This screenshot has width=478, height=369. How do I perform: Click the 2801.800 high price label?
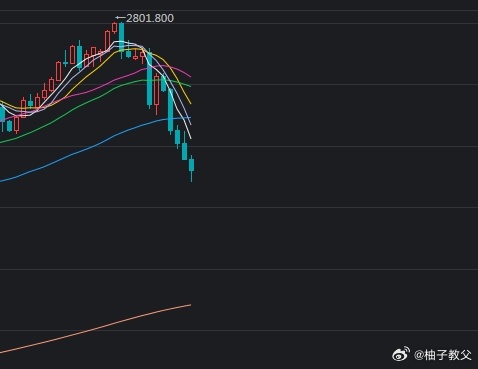coord(150,18)
